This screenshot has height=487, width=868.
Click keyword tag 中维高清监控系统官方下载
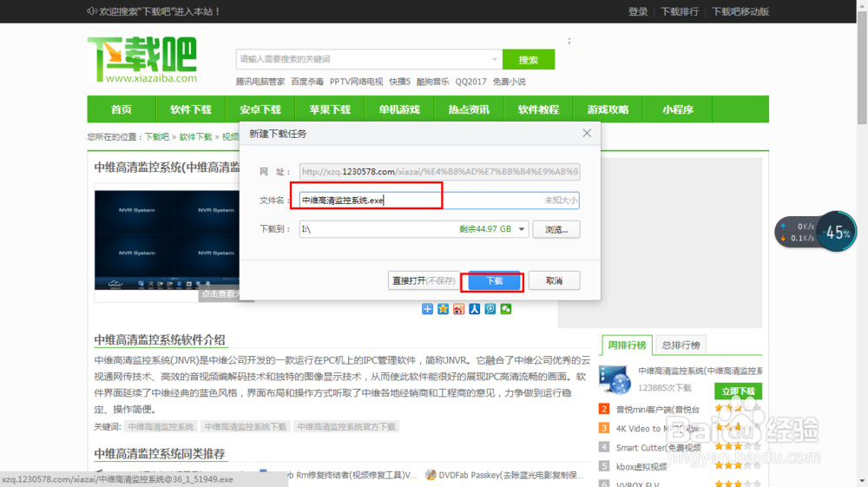tap(346, 427)
